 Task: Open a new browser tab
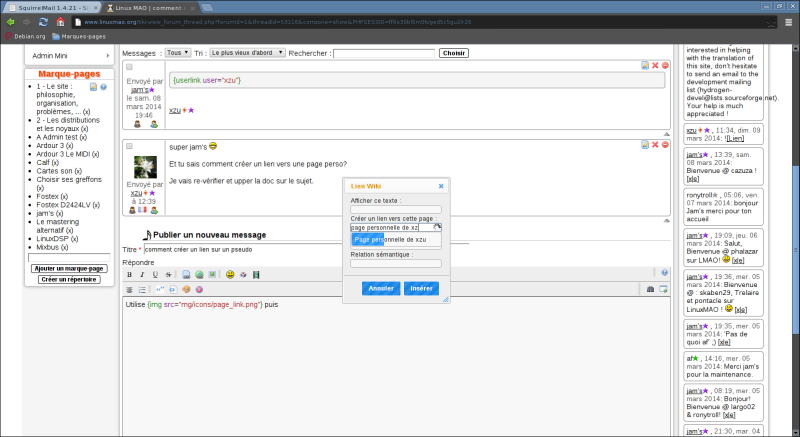click(207, 8)
